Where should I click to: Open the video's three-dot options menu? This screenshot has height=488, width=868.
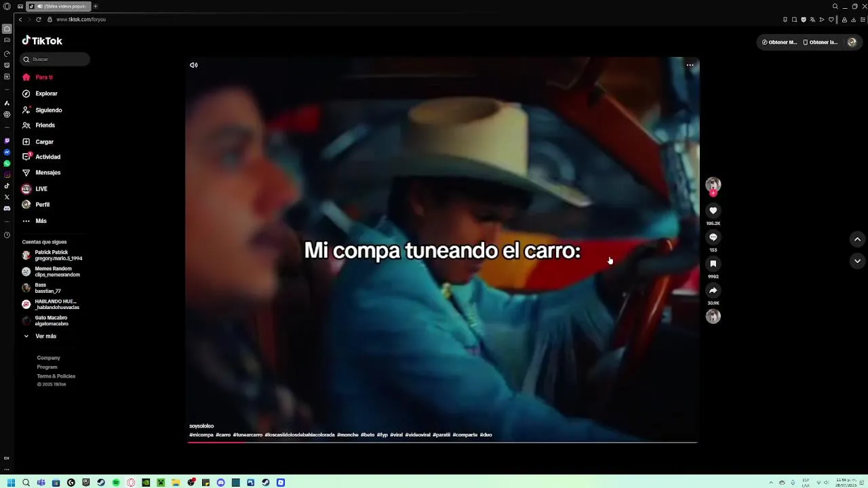coord(690,65)
